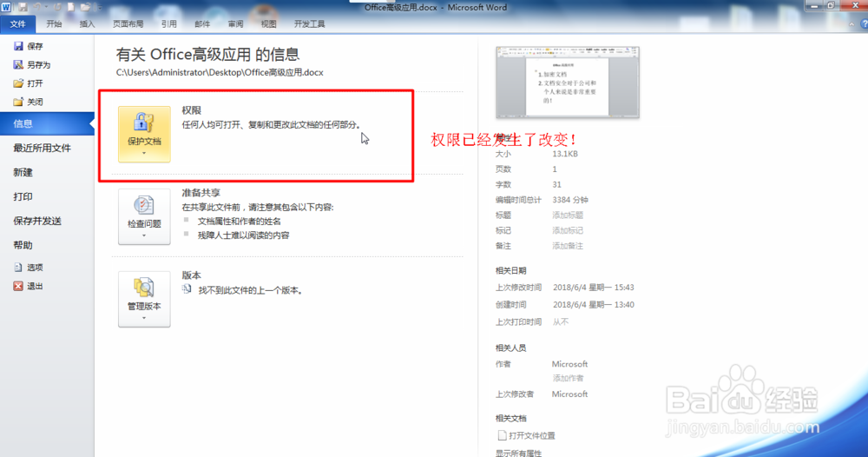Screen dimensions: 868x457
Task: Switch to the Review (审阅) tab
Action: coord(235,23)
